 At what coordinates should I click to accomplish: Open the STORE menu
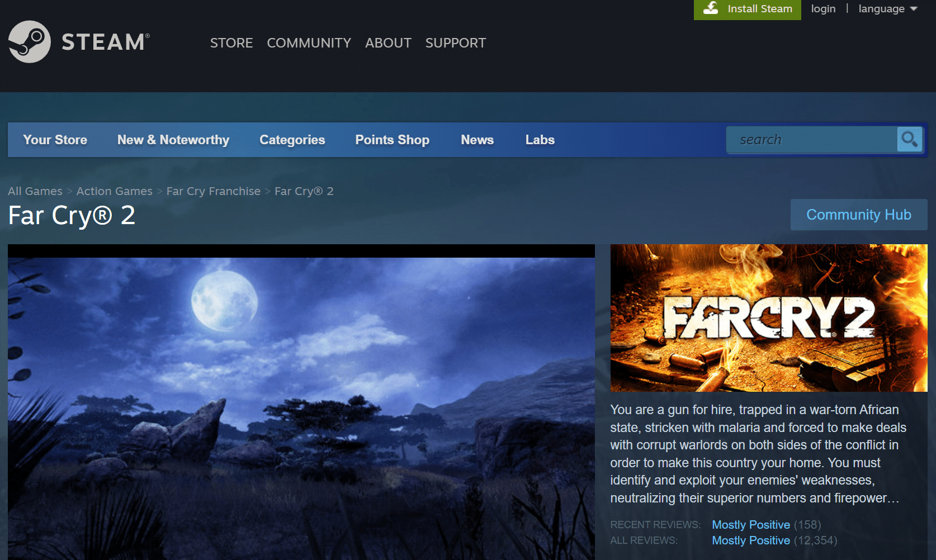(x=231, y=43)
